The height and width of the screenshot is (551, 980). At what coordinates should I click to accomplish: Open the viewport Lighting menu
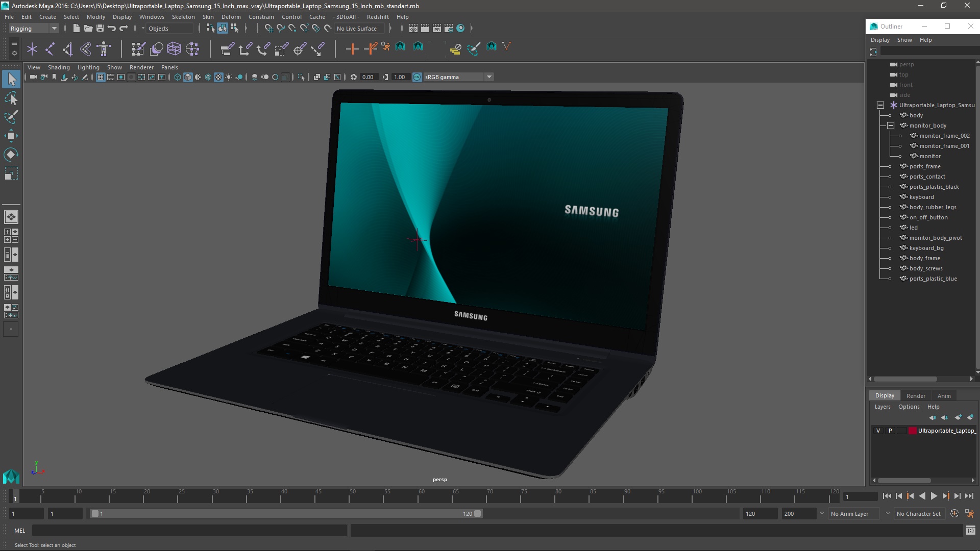(88, 67)
